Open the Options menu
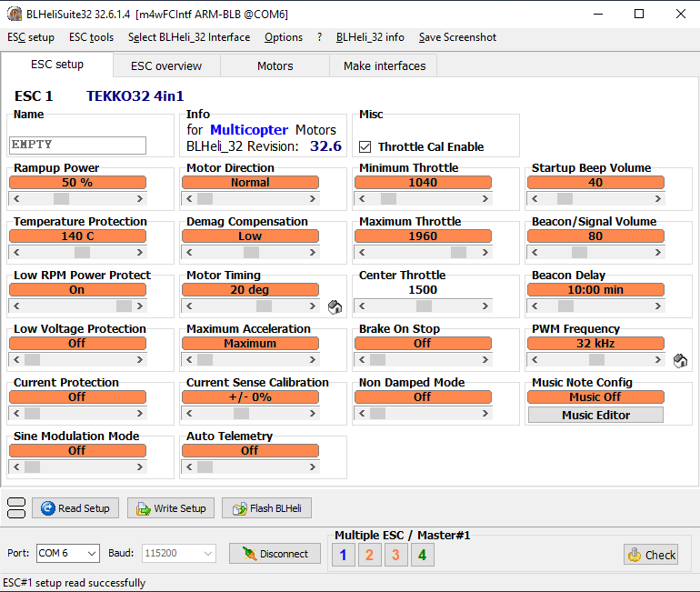This screenshot has height=592, width=700. pos(284,37)
